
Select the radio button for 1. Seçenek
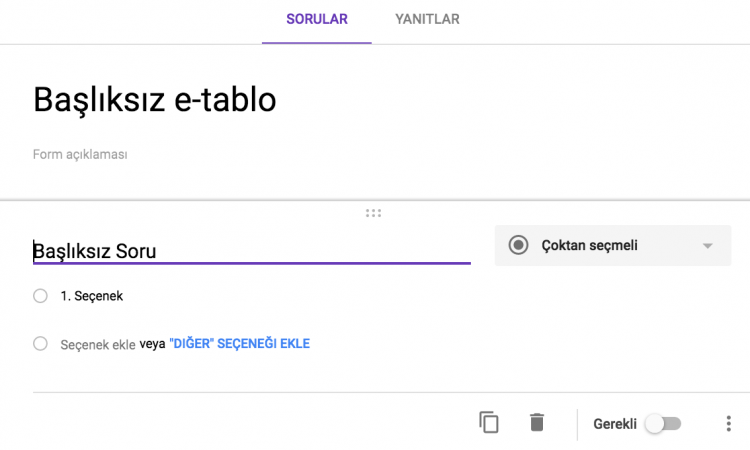[40, 296]
